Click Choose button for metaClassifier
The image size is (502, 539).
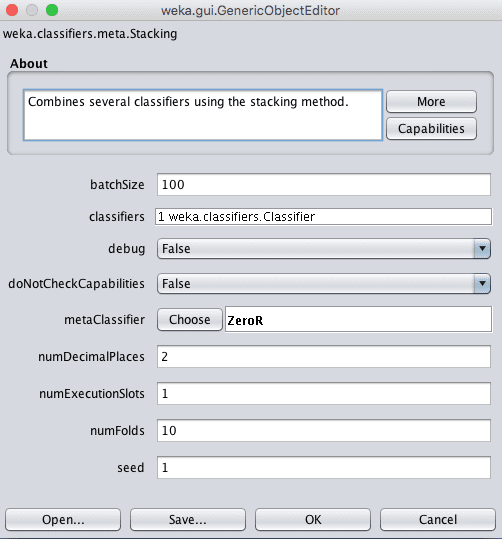pyautogui.click(x=190, y=320)
